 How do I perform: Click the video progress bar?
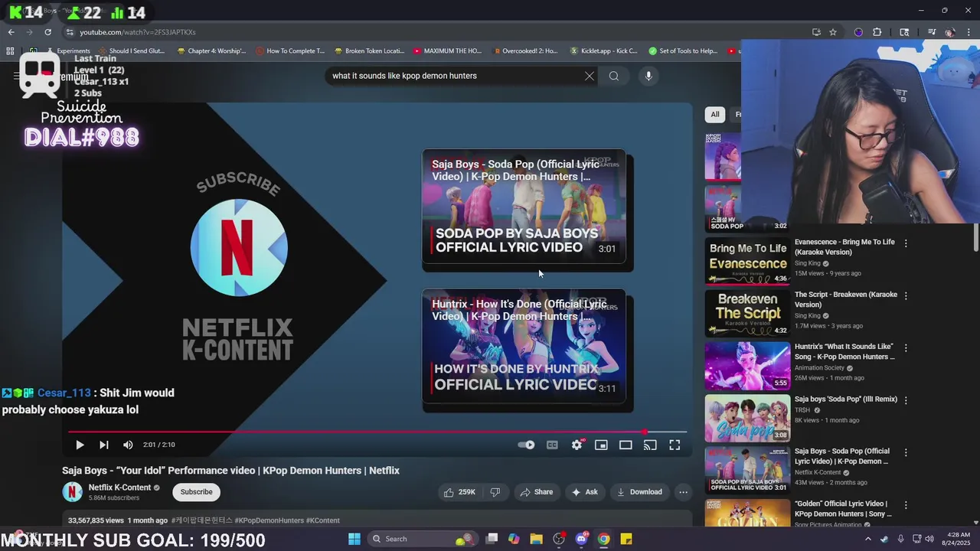377,432
